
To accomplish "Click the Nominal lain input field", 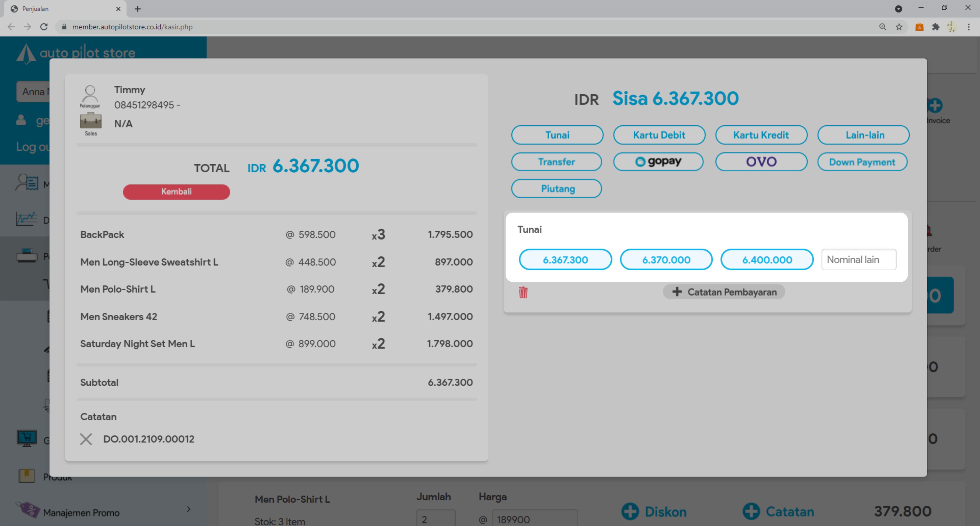I will [x=858, y=260].
